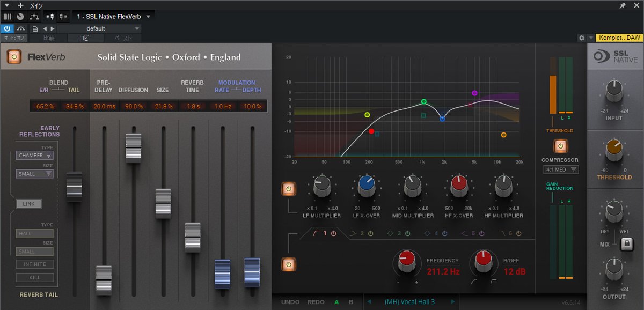This screenshot has width=644, height=310.
Task: Toggle the blue plugin bypass power button
Action: click(8, 28)
